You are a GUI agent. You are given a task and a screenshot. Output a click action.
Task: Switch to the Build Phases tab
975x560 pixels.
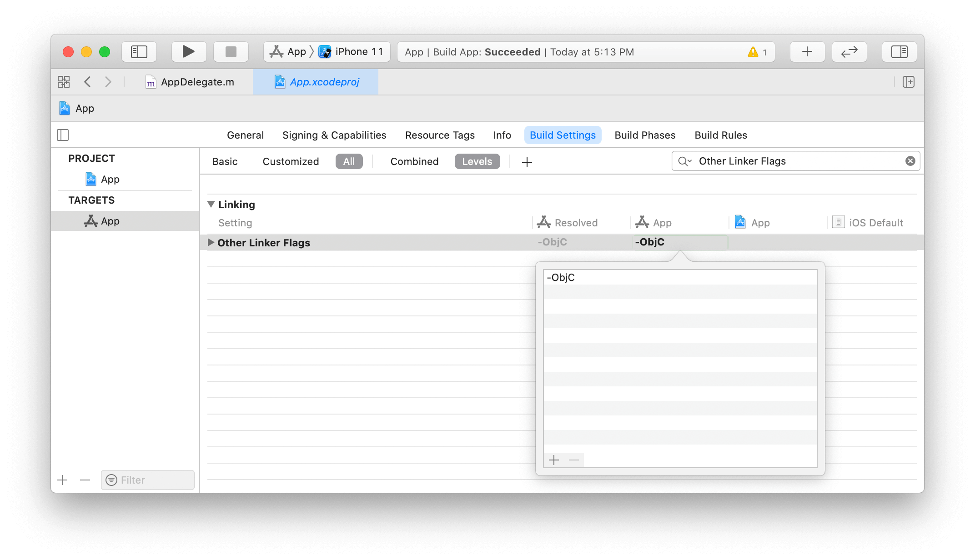click(644, 135)
